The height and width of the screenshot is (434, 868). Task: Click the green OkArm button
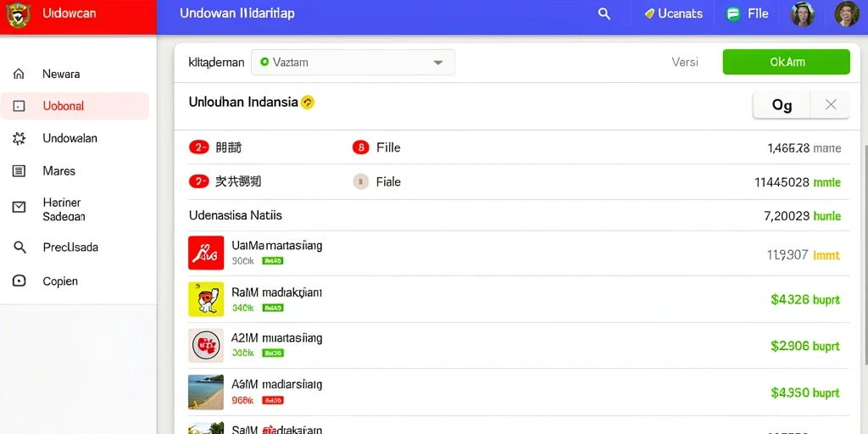(786, 62)
